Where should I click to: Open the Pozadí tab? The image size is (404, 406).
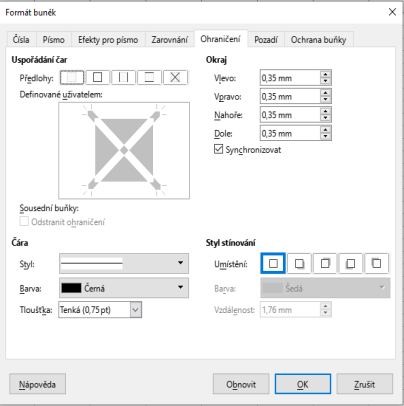(266, 40)
